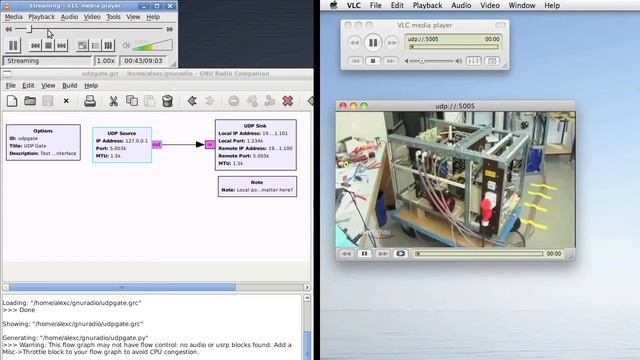The image size is (640, 360).
Task: Click slower rewind arrows left of seek bar
Action: pyautogui.click(x=9, y=29)
